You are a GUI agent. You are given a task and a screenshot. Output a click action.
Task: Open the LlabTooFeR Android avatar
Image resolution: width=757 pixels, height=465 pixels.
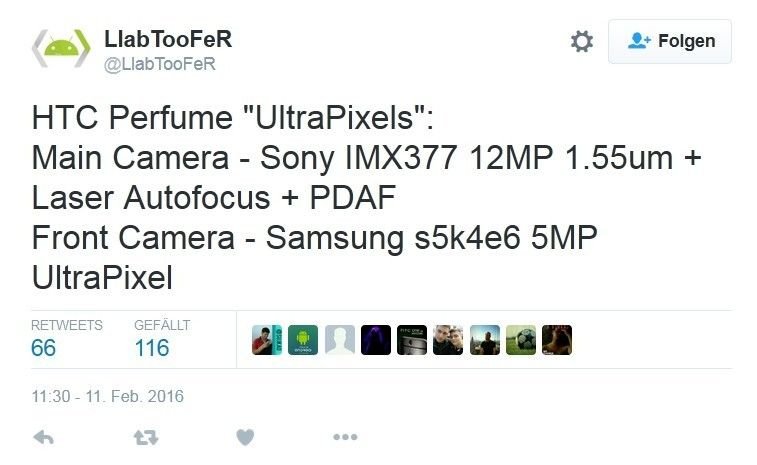[61, 48]
